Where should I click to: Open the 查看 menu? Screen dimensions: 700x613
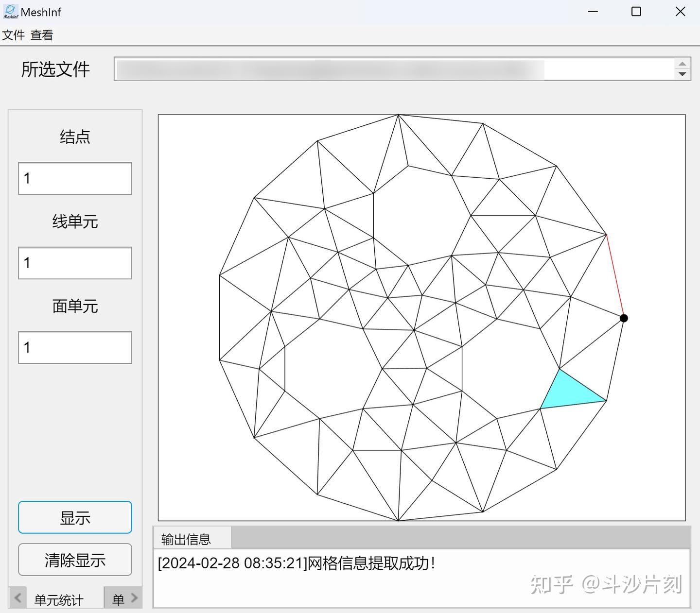click(x=42, y=34)
